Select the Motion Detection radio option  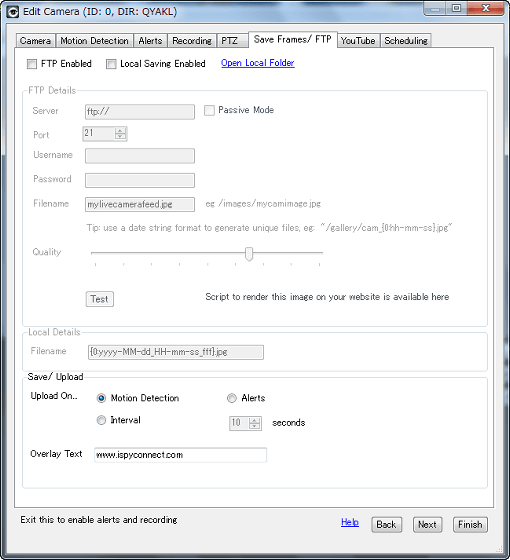point(101,398)
